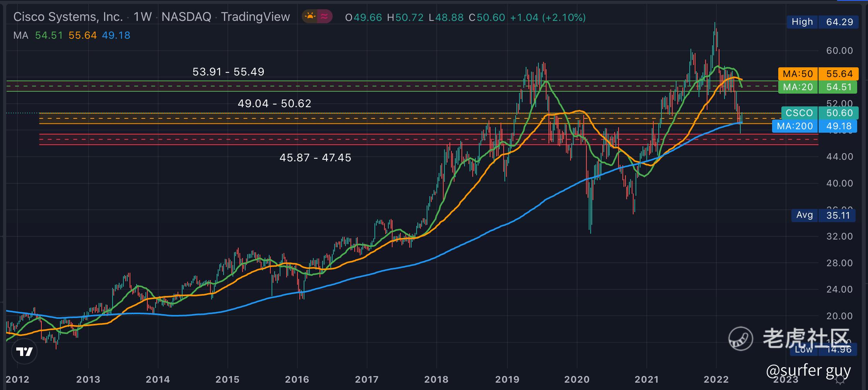
Task: Change the 1W interval in the header
Action: [142, 17]
